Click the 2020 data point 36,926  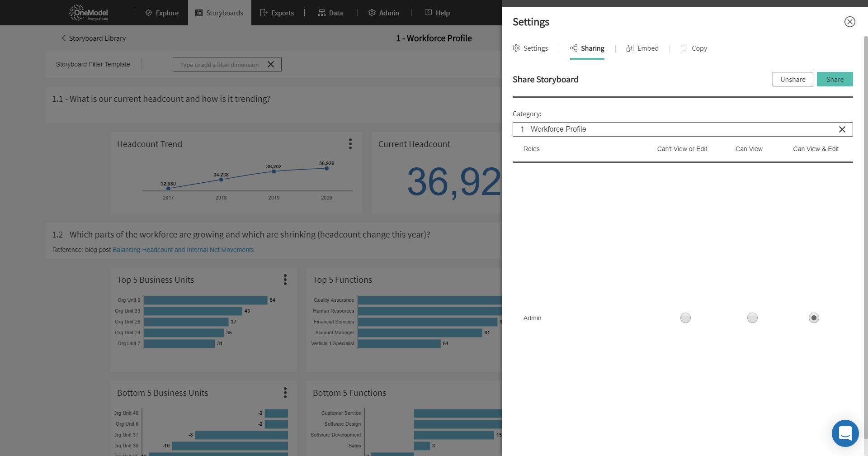[326, 168]
